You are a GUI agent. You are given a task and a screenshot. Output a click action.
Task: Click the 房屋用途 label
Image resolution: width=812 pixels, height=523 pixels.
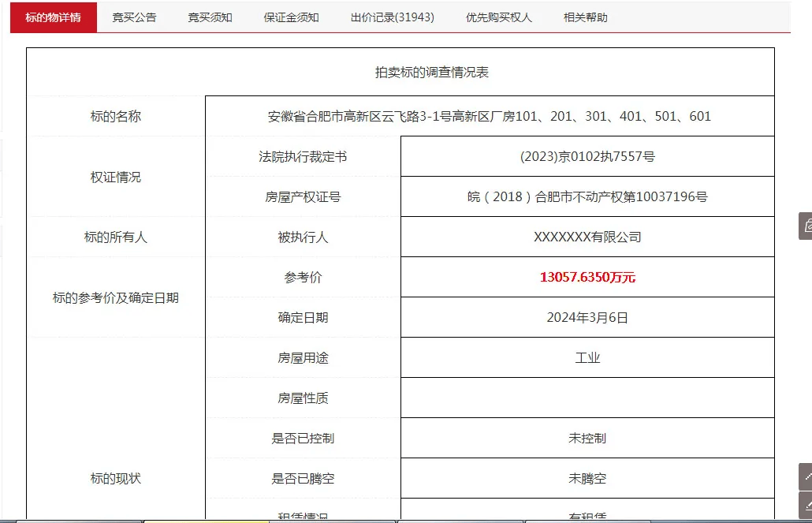coord(303,357)
